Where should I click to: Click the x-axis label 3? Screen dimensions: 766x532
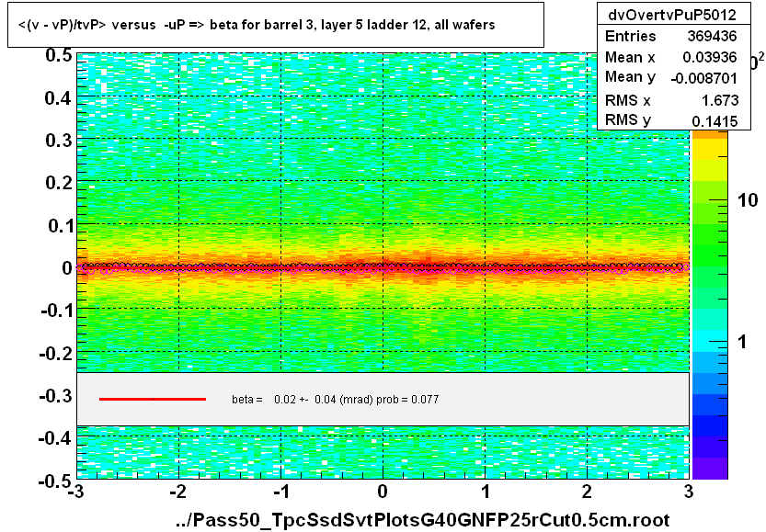[689, 491]
